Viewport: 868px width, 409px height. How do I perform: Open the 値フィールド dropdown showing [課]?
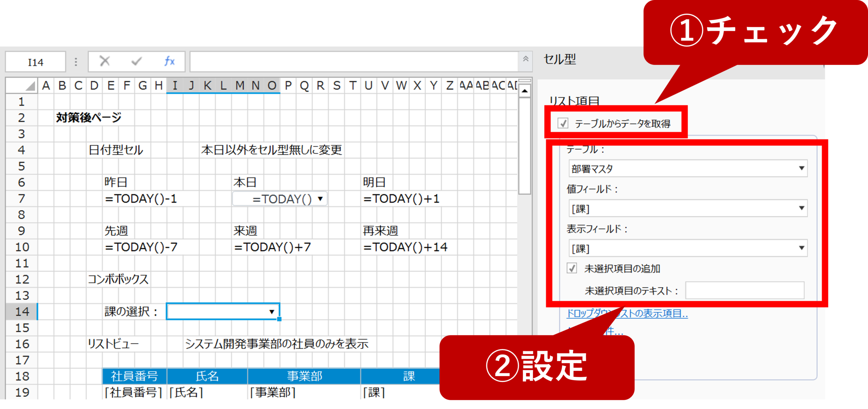click(801, 208)
